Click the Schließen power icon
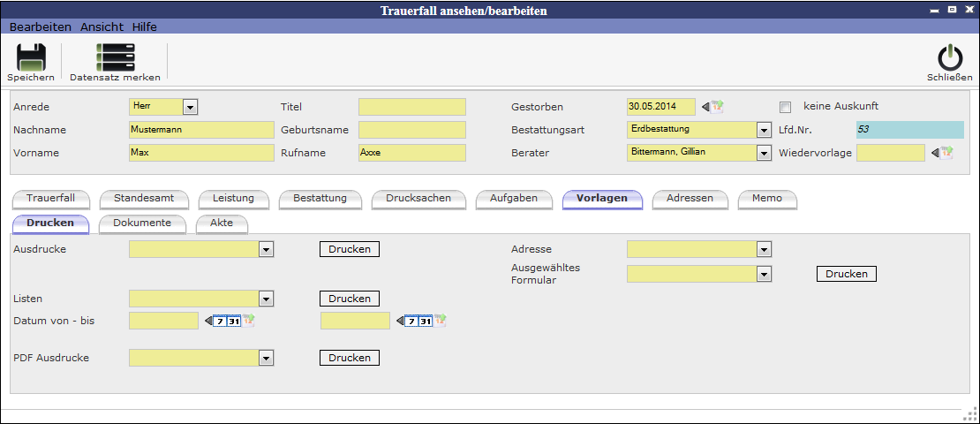This screenshot has height=424, width=980. (950, 57)
